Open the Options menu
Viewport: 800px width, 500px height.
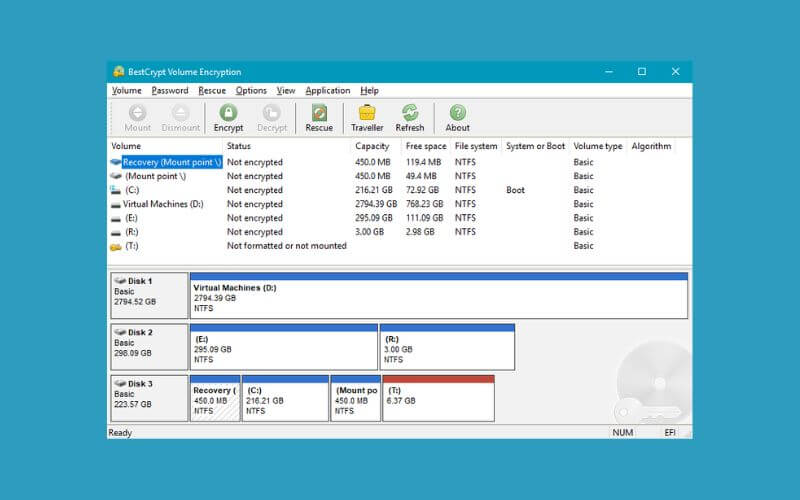[251, 90]
